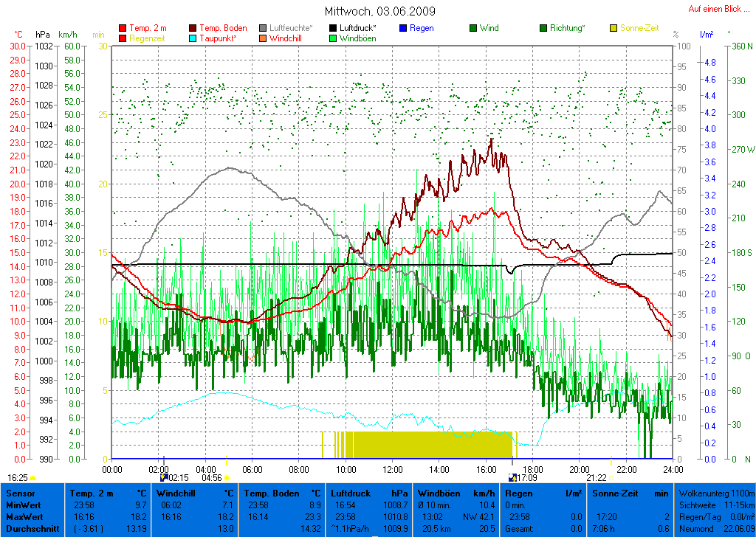The image size is (756, 537).
Task: Click the moon icon next to 02:15
Action: pos(164,477)
